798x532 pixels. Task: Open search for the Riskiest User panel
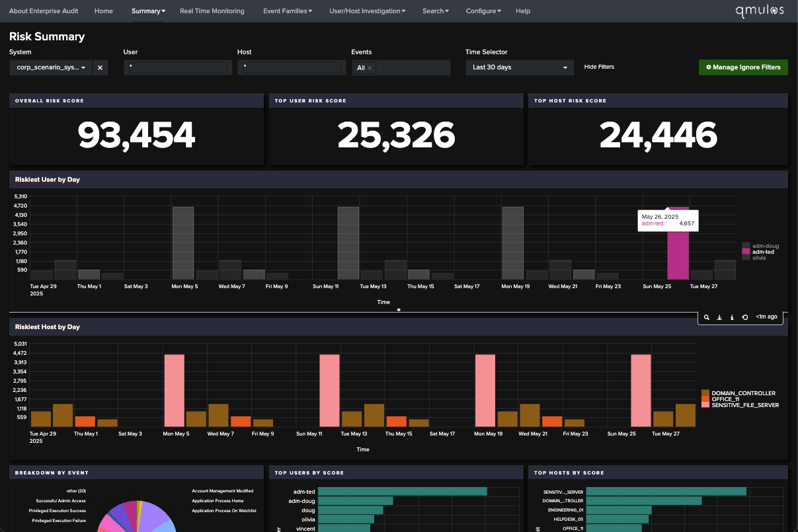click(707, 317)
